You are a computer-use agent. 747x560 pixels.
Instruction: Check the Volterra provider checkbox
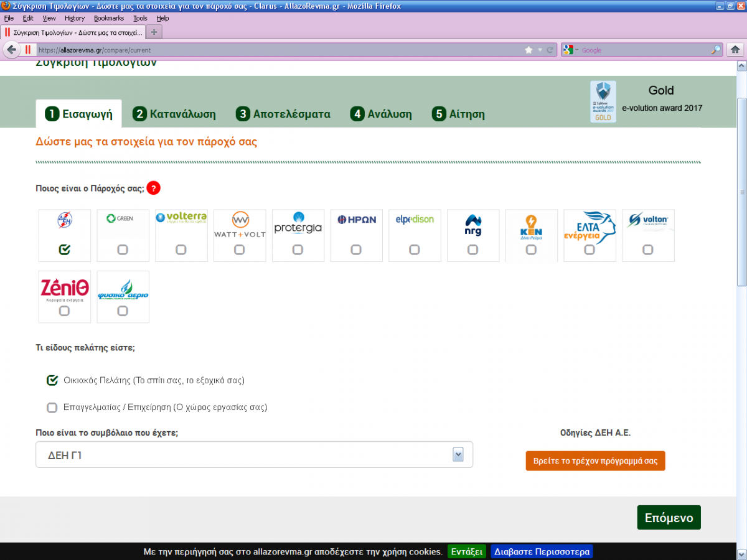click(181, 250)
